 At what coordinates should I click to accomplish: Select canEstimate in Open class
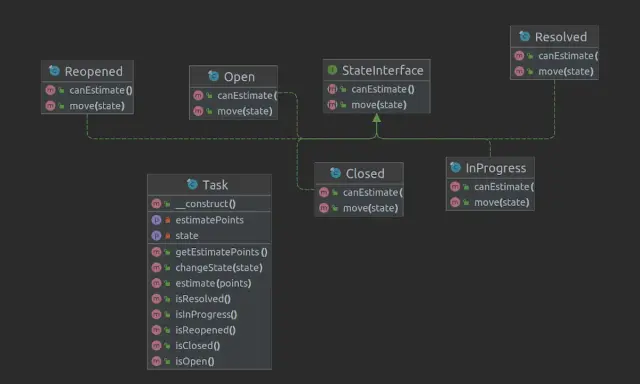(x=247, y=95)
